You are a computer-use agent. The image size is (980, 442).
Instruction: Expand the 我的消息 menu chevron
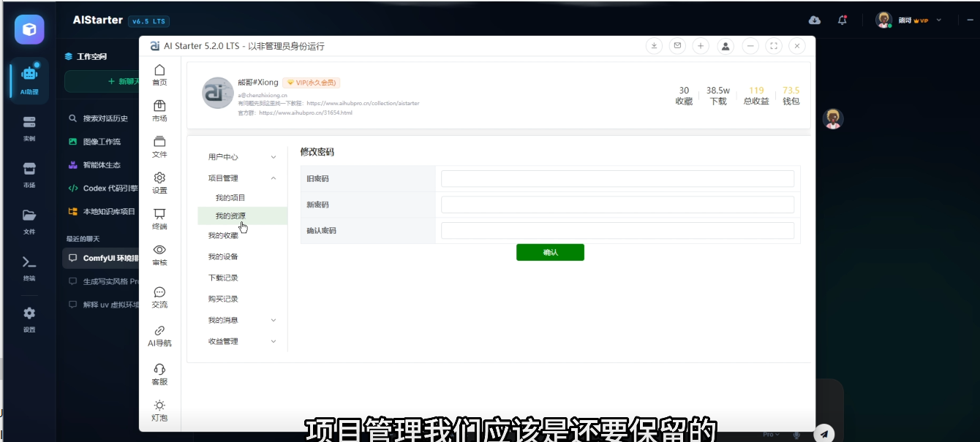click(x=274, y=320)
